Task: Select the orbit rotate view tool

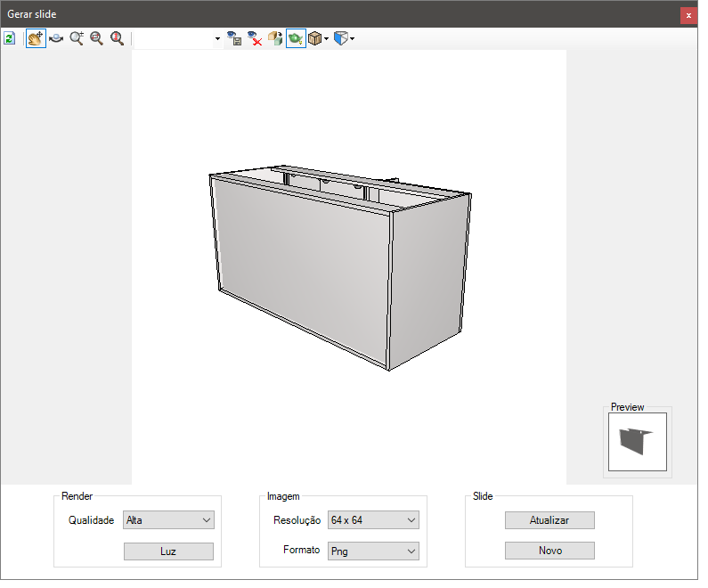Action: [x=56, y=38]
